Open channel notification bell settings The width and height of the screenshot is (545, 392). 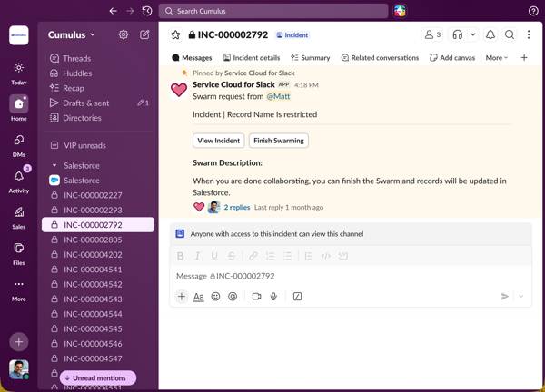490,34
